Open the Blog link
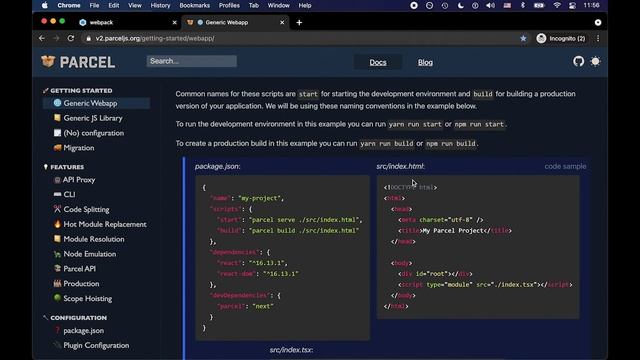Viewport: 640px width, 360px height. [425, 62]
